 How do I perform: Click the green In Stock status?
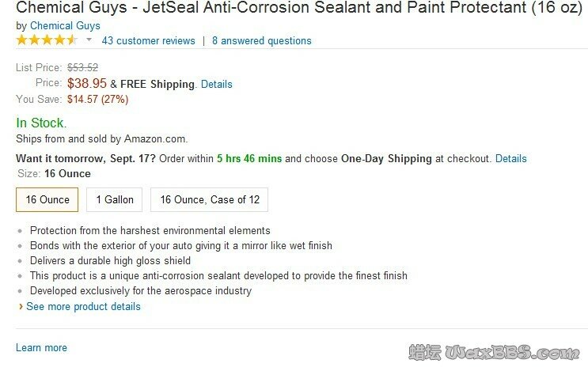click(41, 123)
